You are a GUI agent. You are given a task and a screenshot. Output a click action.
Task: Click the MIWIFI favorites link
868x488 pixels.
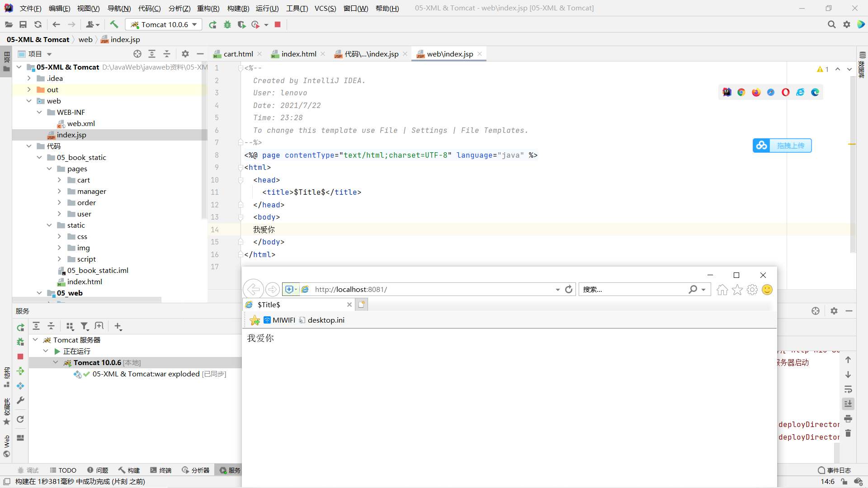click(x=279, y=320)
